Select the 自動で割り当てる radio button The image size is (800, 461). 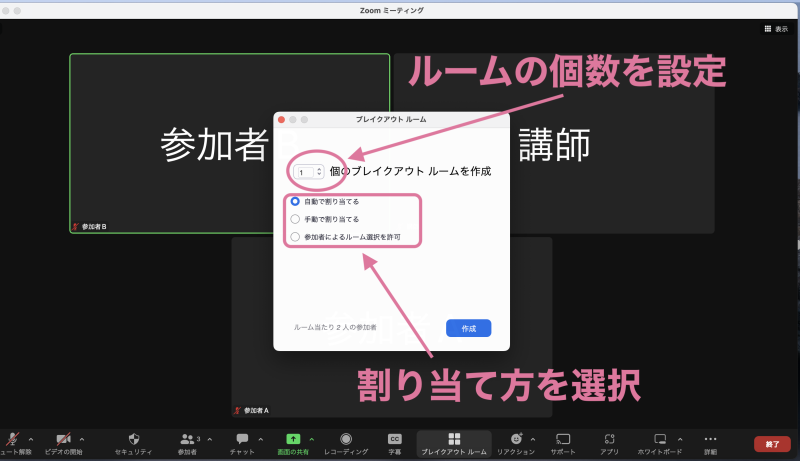coord(295,201)
